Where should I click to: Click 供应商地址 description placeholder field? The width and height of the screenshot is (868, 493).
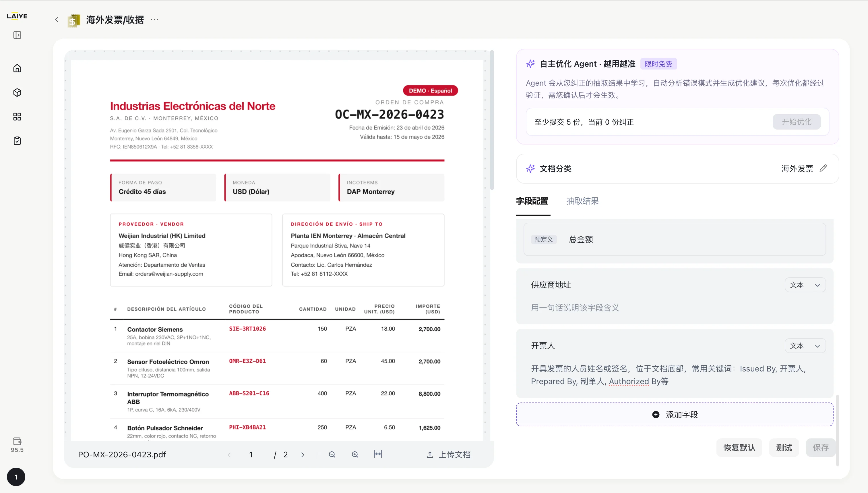coord(575,308)
